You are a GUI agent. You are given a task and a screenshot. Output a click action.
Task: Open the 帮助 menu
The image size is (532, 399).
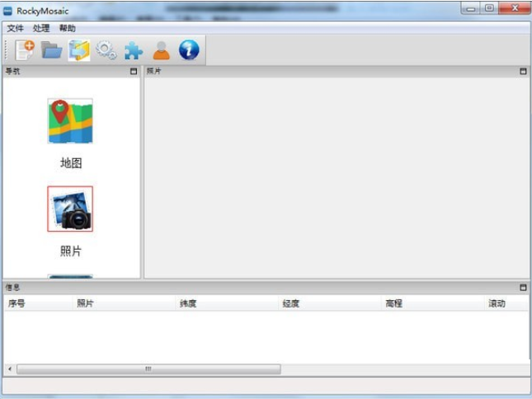[68, 28]
